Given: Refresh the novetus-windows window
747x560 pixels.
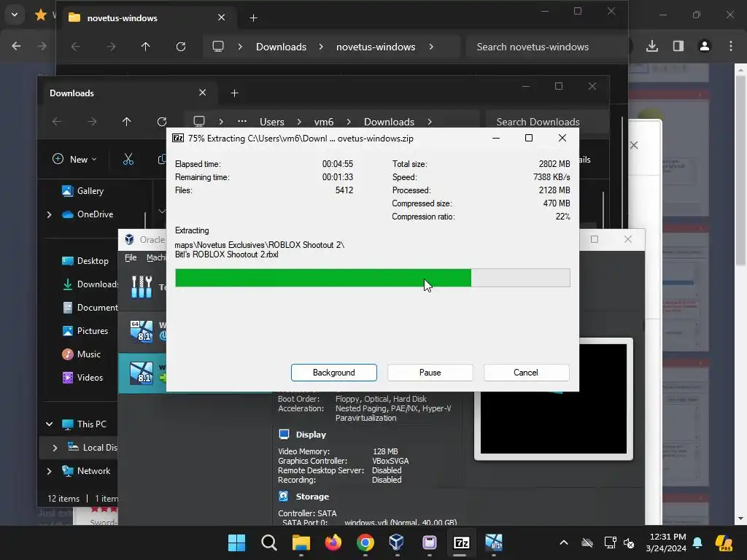Looking at the screenshot, I should pyautogui.click(x=181, y=47).
